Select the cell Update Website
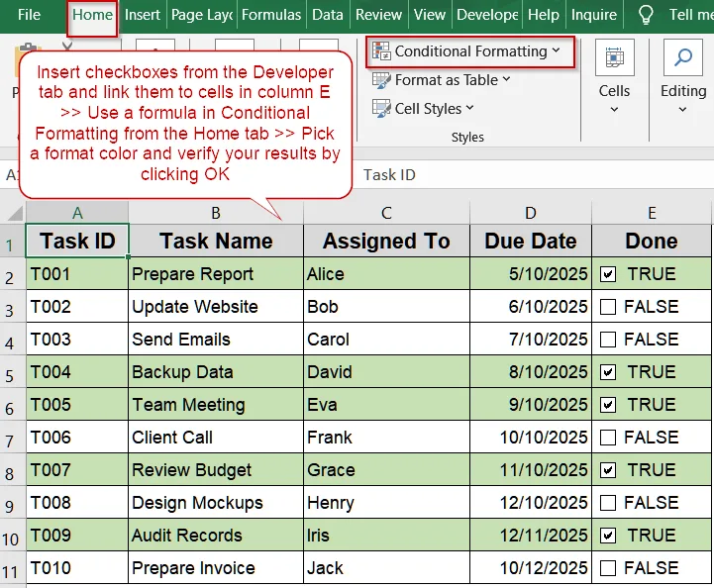Image resolution: width=714 pixels, height=588 pixels. [216, 307]
